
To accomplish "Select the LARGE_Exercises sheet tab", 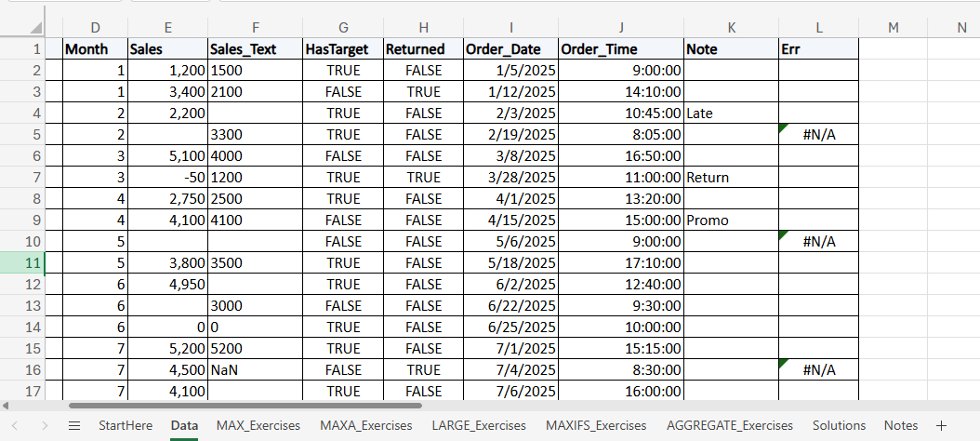I will coord(479,425).
